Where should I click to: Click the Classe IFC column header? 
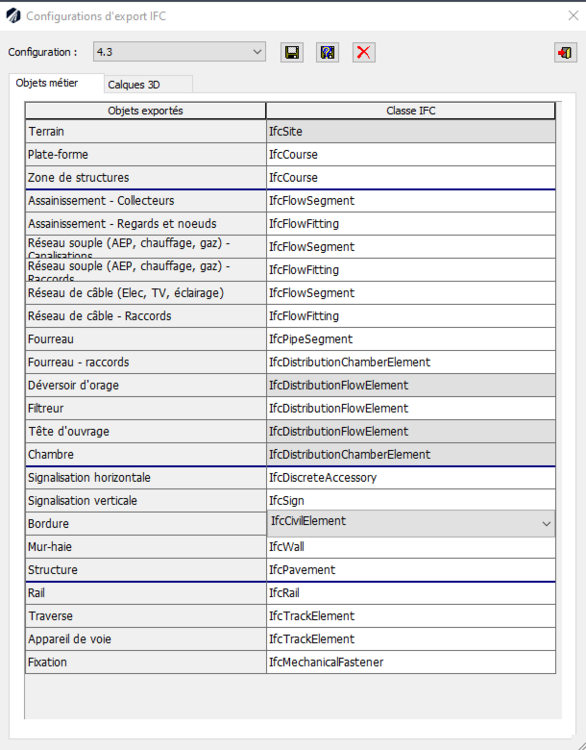pos(411,110)
